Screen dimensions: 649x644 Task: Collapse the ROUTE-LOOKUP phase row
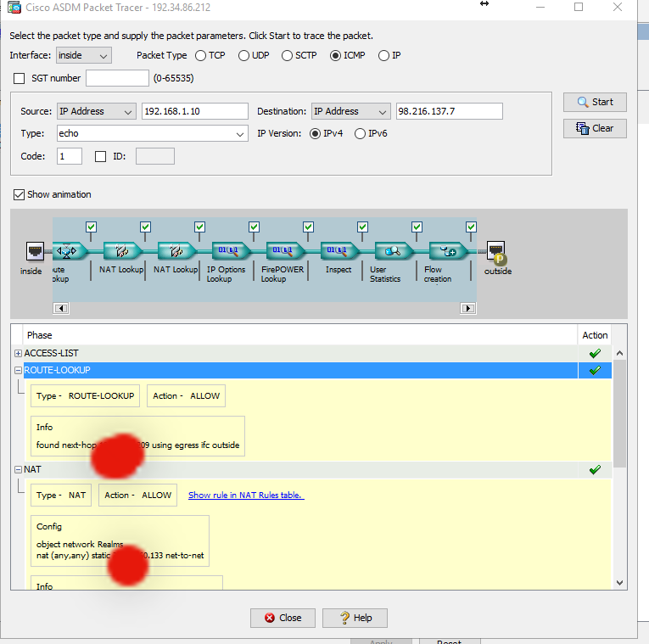point(18,371)
